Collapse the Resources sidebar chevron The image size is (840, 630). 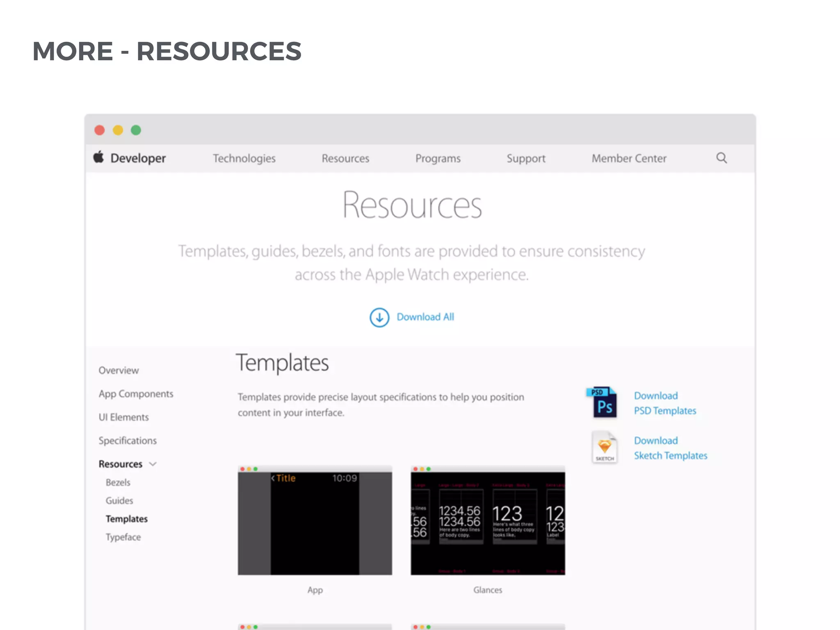[x=153, y=464]
